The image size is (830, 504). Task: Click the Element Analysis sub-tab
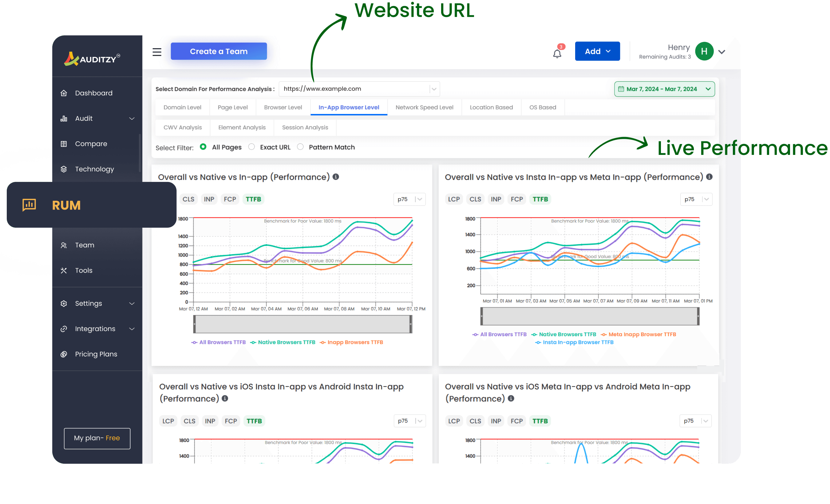(x=242, y=127)
